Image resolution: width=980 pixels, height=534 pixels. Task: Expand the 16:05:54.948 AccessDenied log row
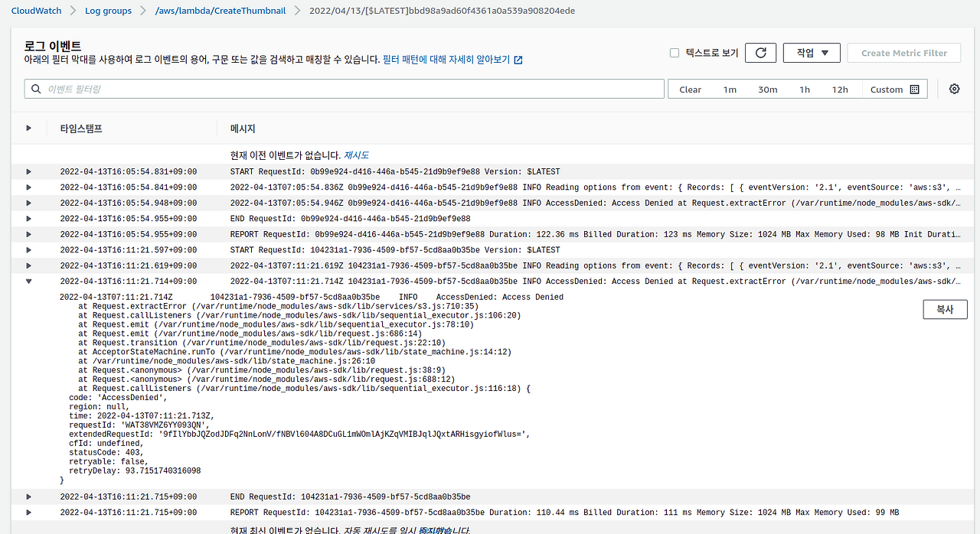(28, 203)
